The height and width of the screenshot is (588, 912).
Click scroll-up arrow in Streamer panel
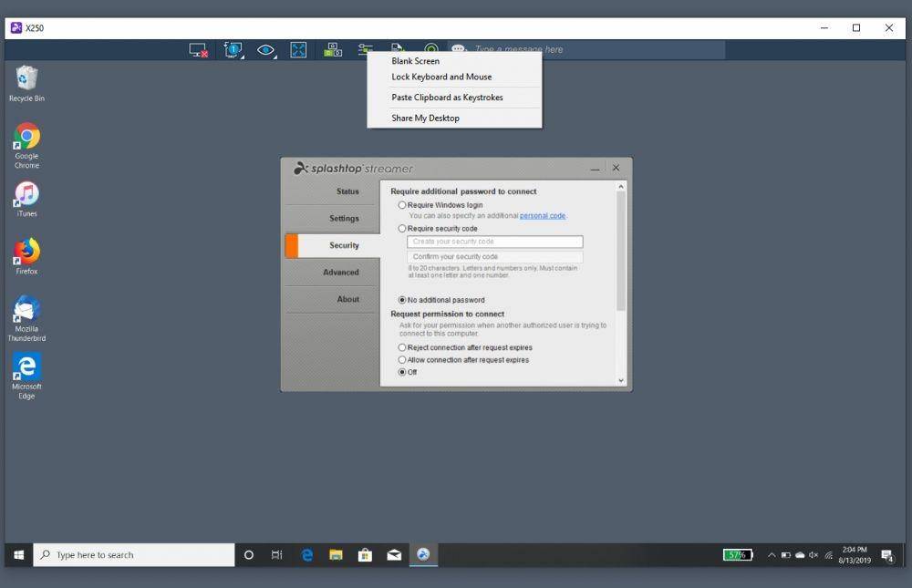pyautogui.click(x=620, y=187)
